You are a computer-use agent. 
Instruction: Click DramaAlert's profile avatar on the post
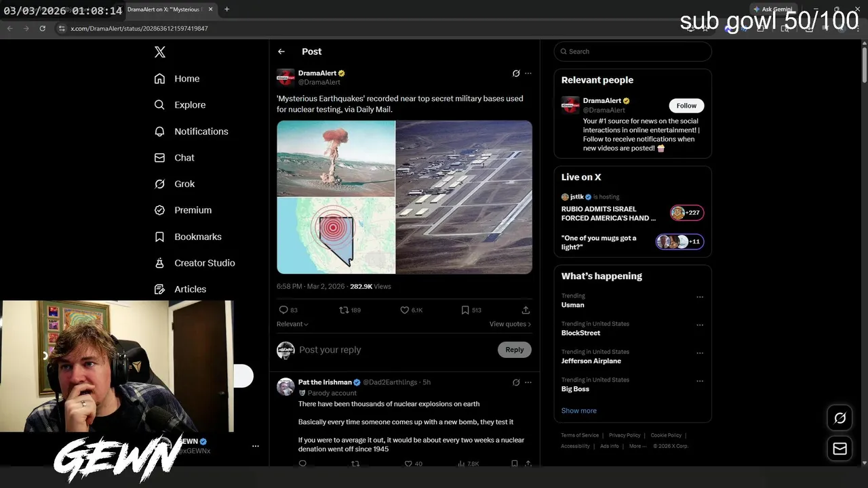click(x=285, y=77)
